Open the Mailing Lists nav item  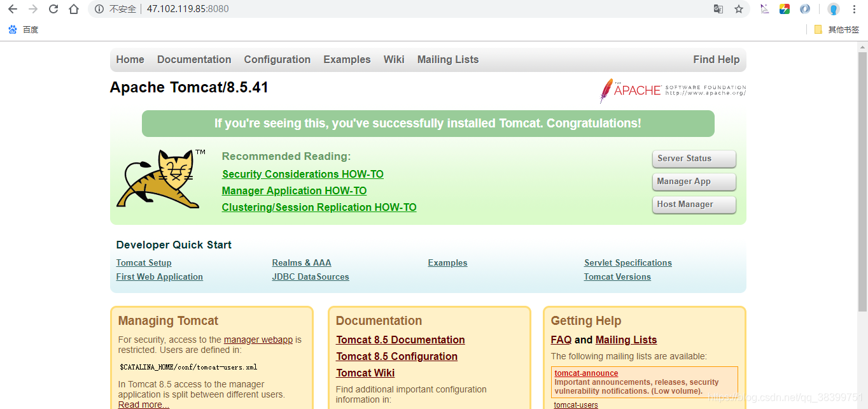coord(448,59)
